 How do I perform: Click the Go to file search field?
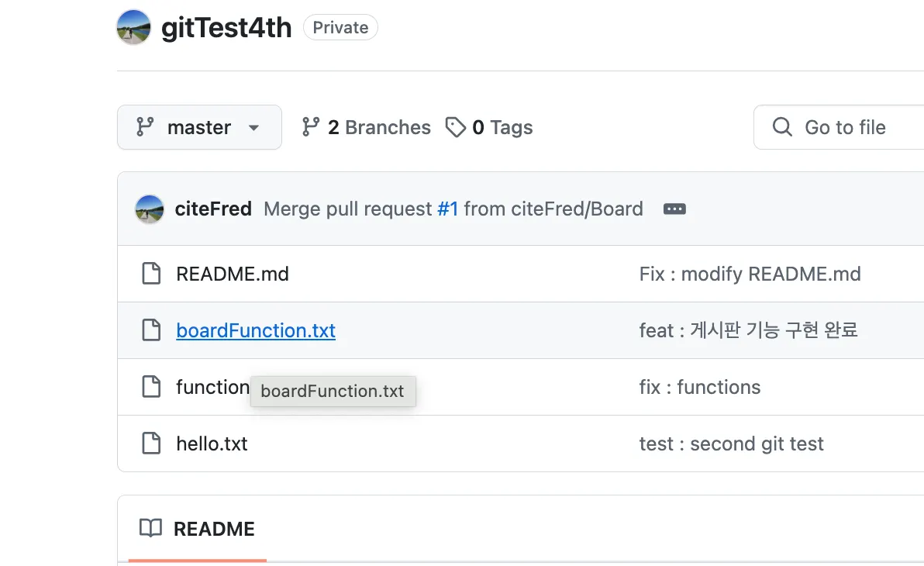pos(845,127)
